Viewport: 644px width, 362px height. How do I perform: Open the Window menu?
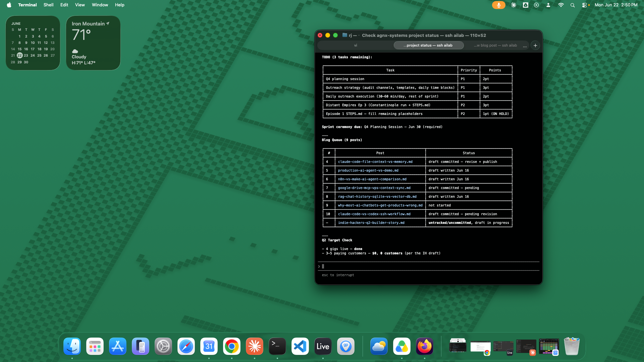(100, 5)
